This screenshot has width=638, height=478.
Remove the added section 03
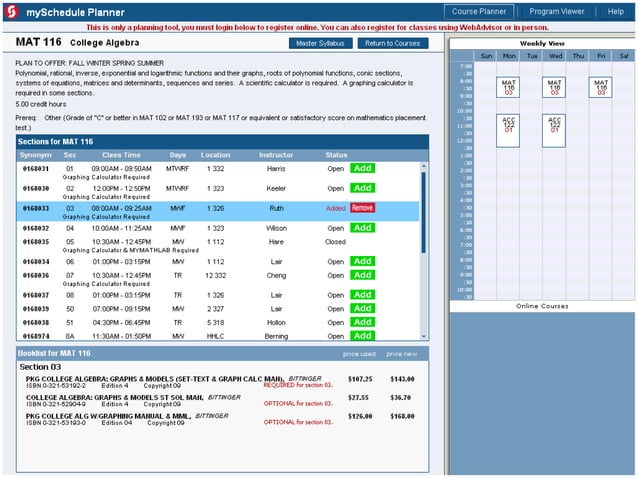pos(362,208)
